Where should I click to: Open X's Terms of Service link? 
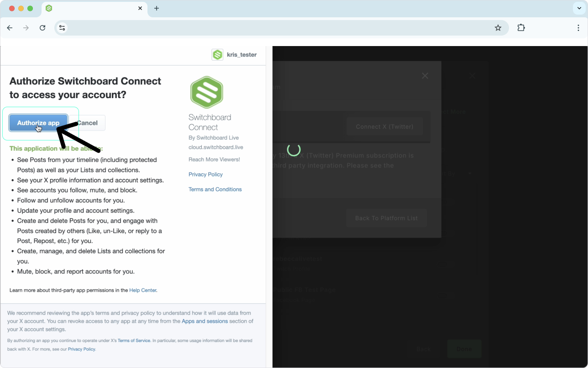point(134,341)
